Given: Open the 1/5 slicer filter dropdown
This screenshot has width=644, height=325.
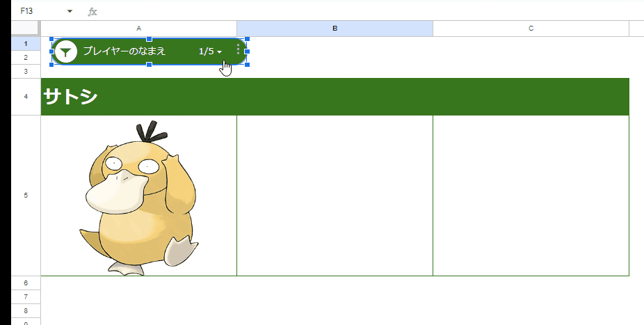Looking at the screenshot, I should click(x=210, y=51).
